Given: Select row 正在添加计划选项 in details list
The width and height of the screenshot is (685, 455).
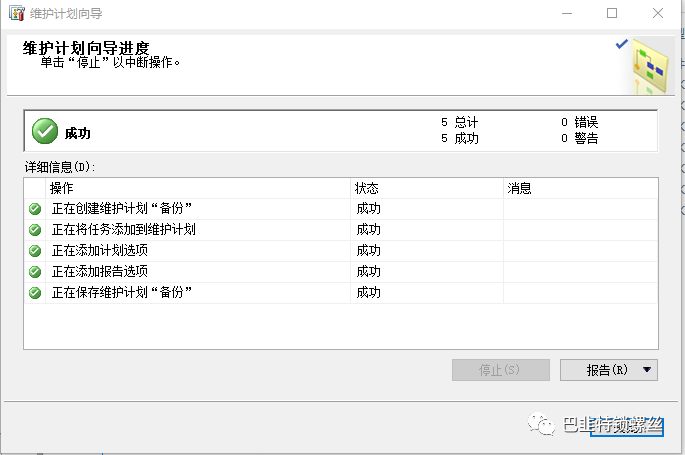Looking at the screenshot, I should [341, 251].
